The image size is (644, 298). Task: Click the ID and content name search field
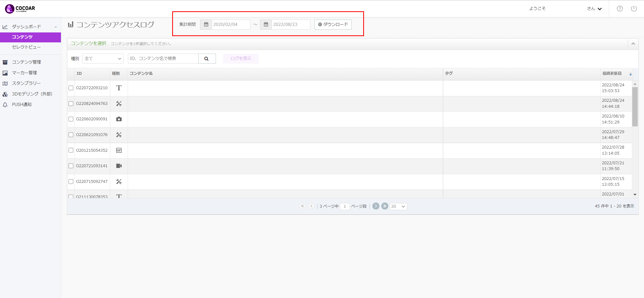163,59
